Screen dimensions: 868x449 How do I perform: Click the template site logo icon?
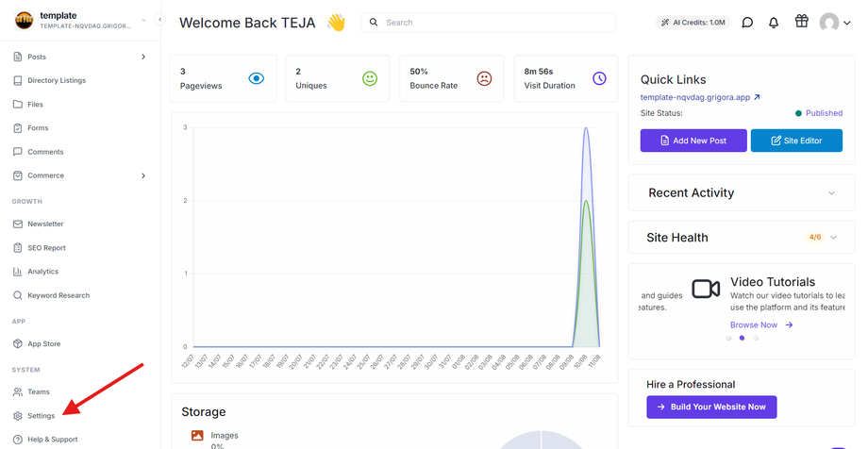click(x=24, y=21)
